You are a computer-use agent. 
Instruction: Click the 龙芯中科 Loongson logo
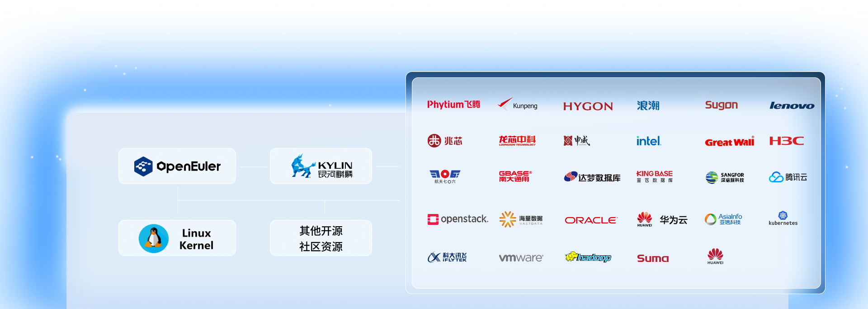click(x=517, y=141)
